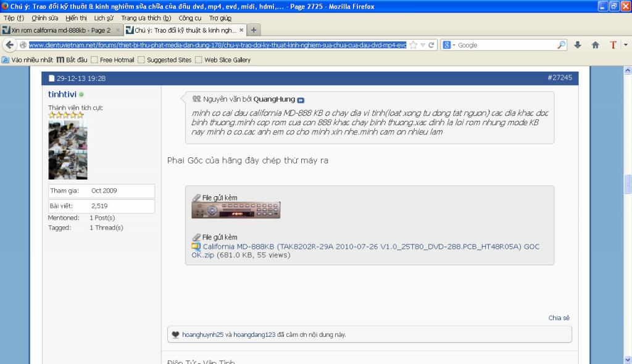This screenshot has height=364, width=632.
Task: Click tinhtivi's avatar image
Action: [68, 150]
